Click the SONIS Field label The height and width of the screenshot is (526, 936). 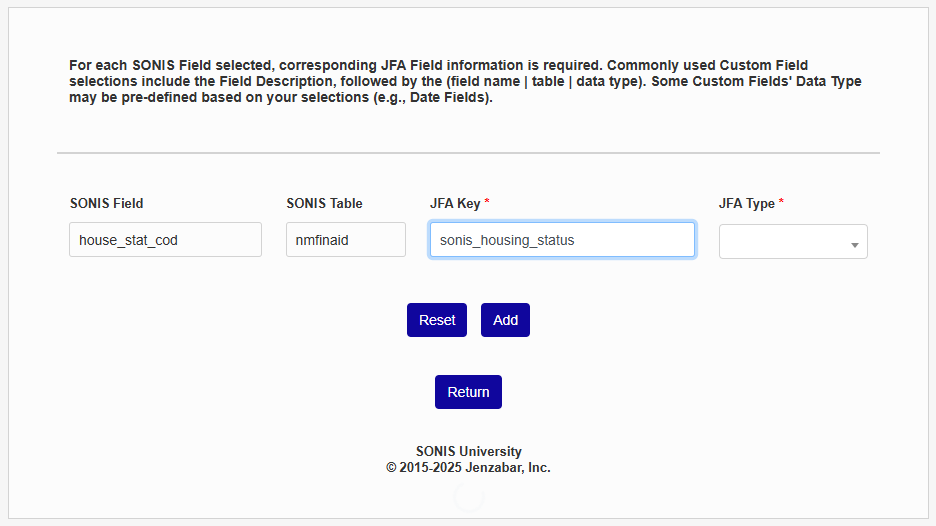tap(107, 203)
